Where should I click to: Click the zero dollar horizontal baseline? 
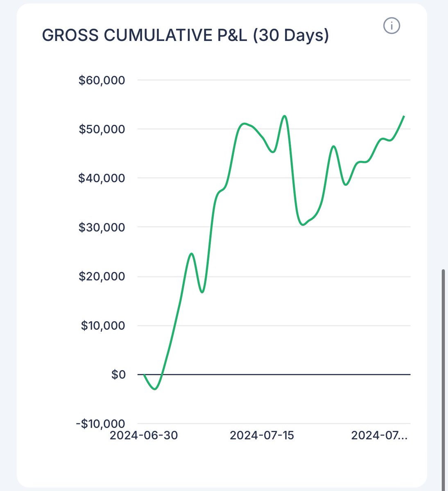(x=287, y=374)
